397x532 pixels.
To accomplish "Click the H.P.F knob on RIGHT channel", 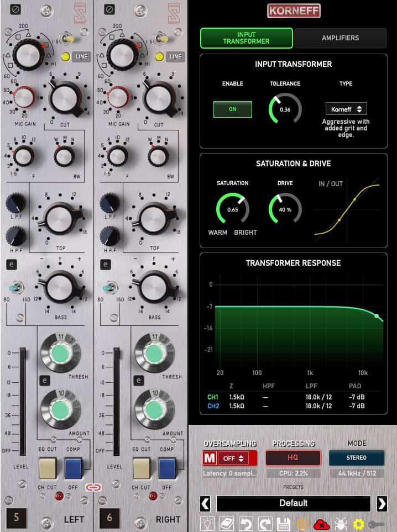I will pyautogui.click(x=109, y=236).
